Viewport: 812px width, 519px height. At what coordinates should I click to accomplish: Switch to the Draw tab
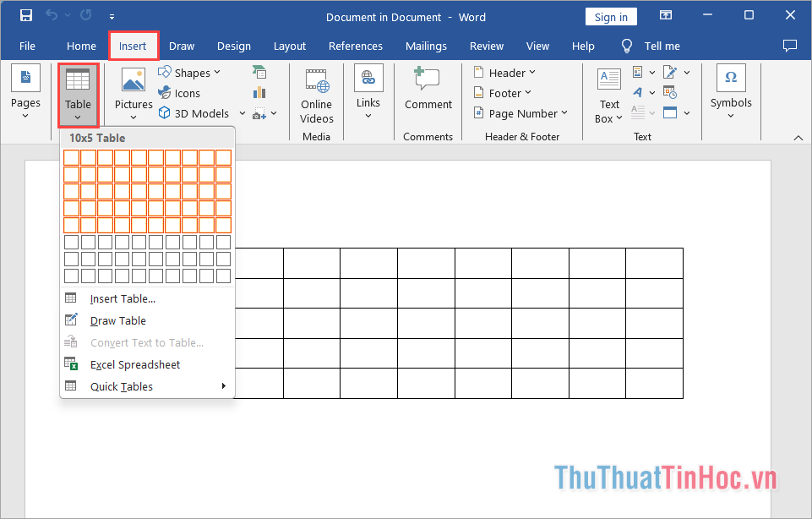(182, 46)
